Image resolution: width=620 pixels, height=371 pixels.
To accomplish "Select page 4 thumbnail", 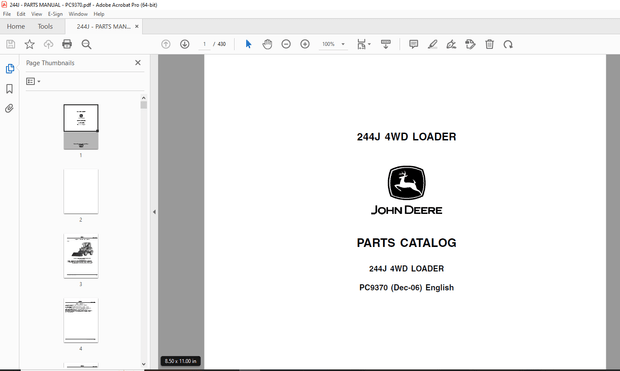I will point(81,320).
